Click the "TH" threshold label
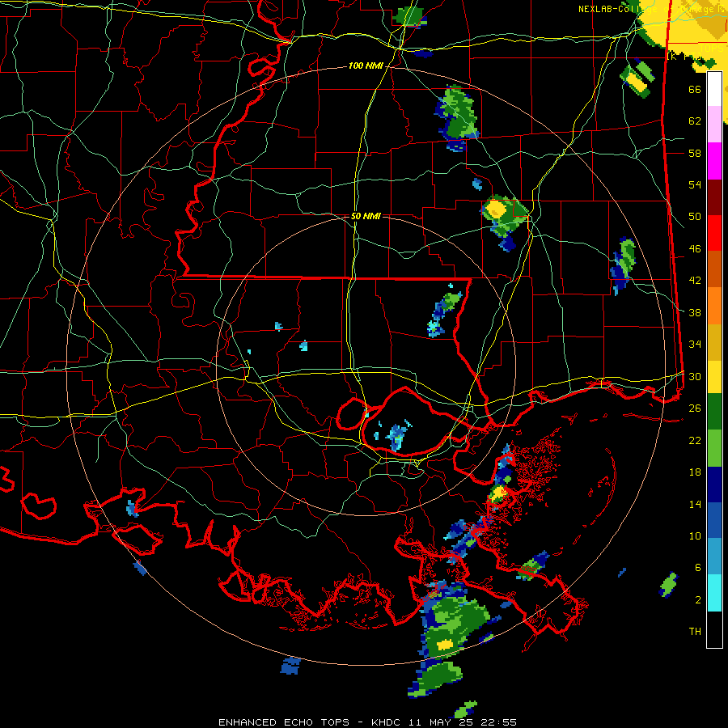 point(695,632)
